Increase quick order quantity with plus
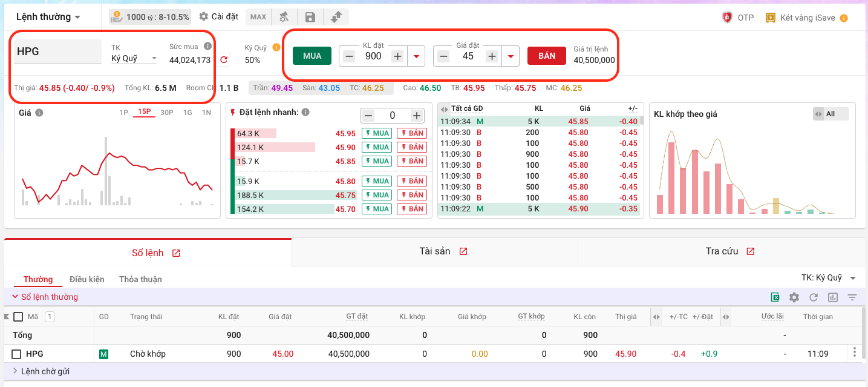This screenshot has width=868, height=387. 416,115
